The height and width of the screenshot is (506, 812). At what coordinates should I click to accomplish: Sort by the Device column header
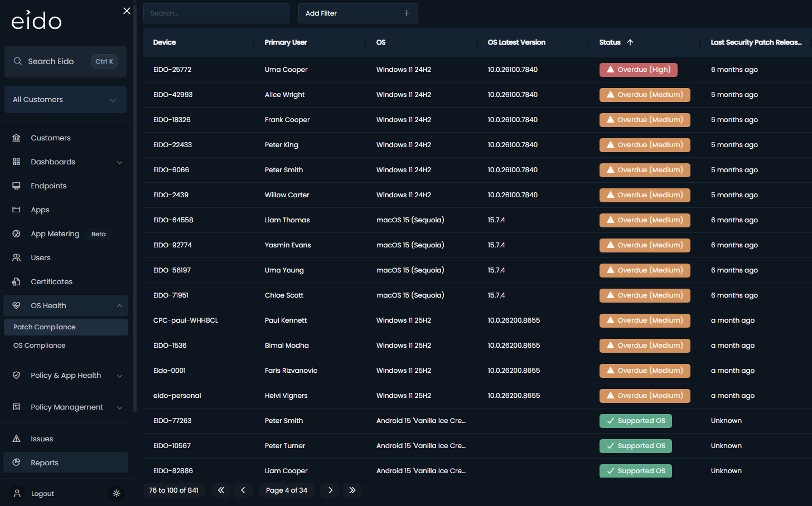(x=165, y=42)
